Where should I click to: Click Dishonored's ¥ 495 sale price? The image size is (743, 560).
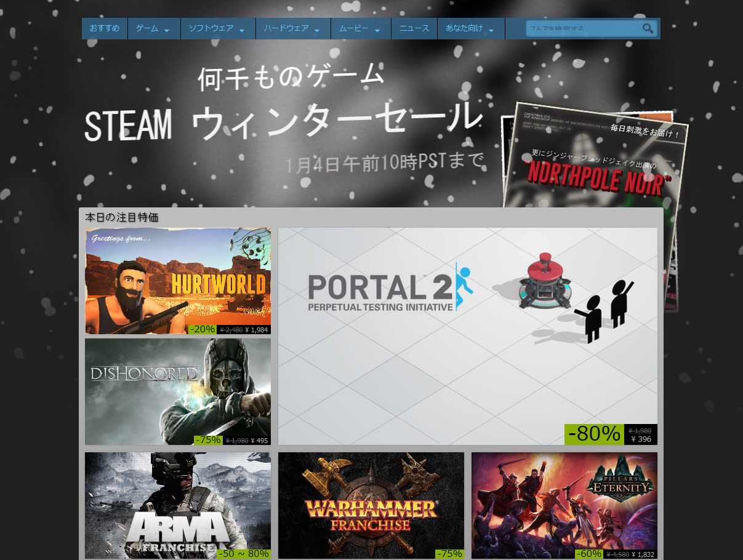click(x=259, y=441)
